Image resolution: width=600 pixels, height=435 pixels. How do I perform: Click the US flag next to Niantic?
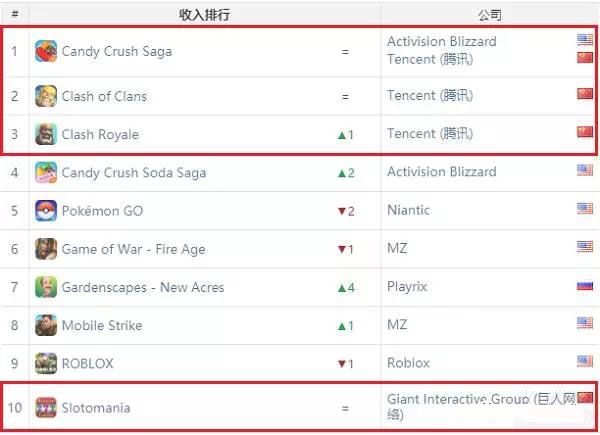tap(585, 209)
